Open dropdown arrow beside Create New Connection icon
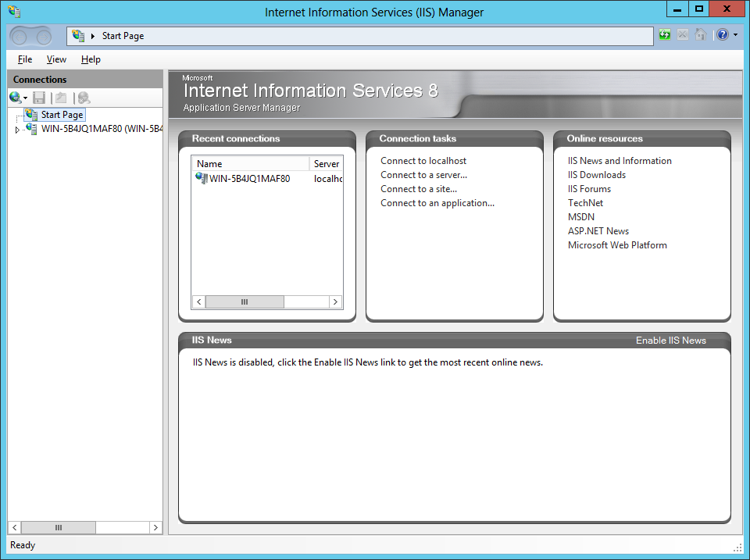 pyautogui.click(x=26, y=98)
